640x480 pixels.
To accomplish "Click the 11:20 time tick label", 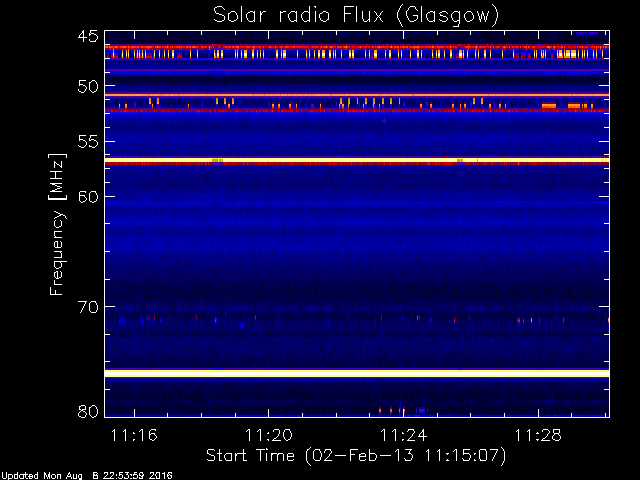I will [269, 435].
